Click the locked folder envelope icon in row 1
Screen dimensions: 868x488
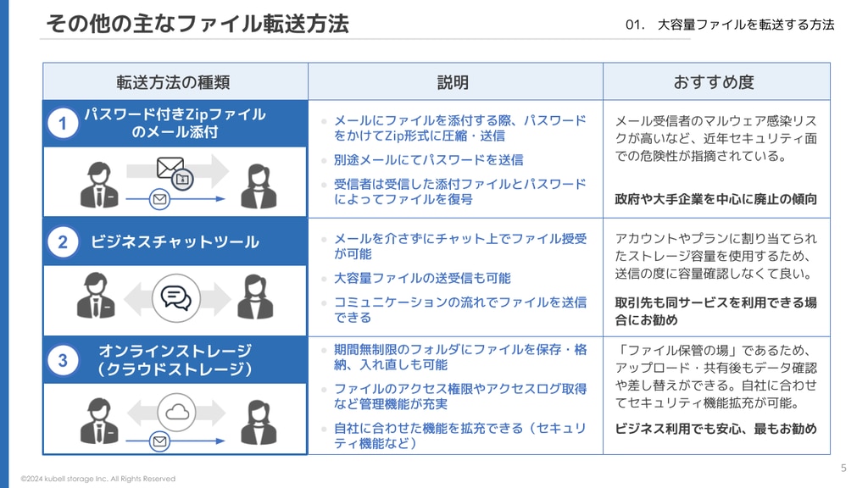(x=175, y=173)
